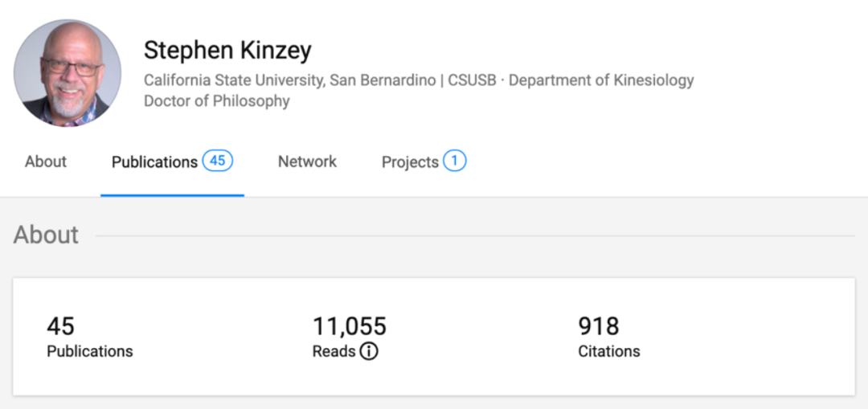The height and width of the screenshot is (409, 868).
Task: Click the 11,055 reads number
Action: coord(350,326)
